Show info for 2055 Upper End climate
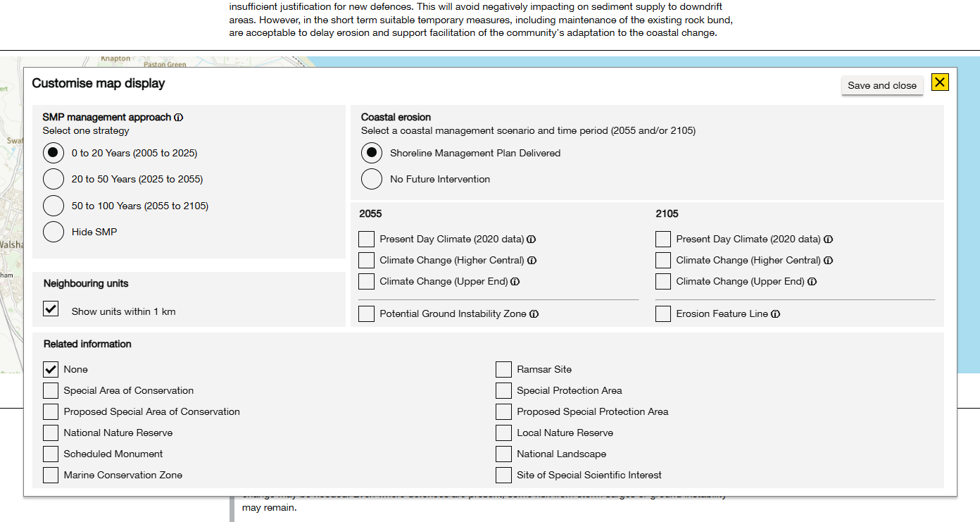Screen dimensions: 980x522 point(515,282)
